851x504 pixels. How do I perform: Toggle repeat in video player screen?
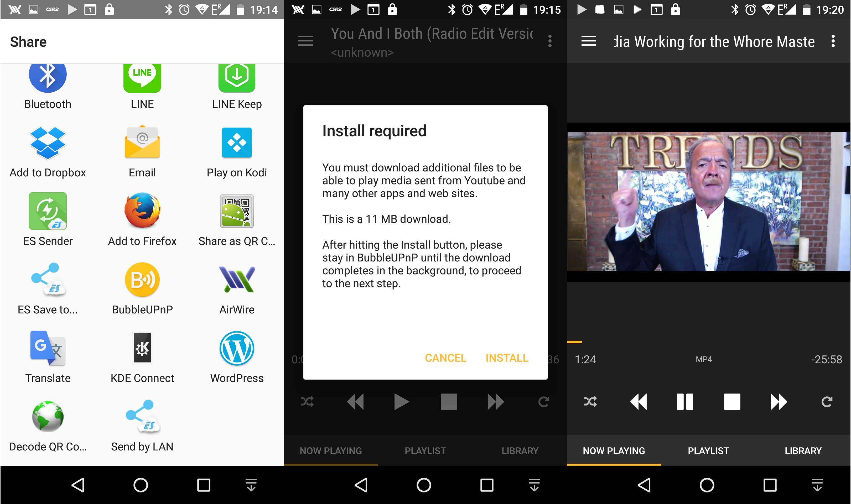pos(827,402)
